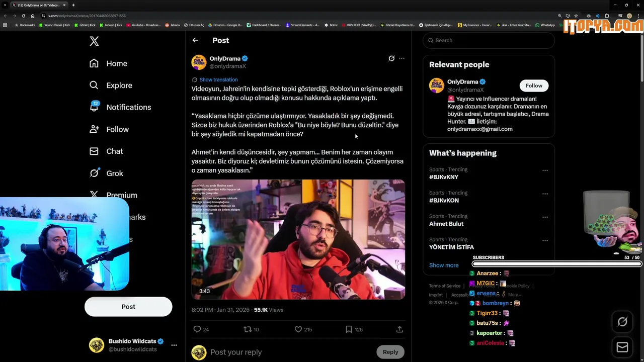Image resolution: width=644 pixels, height=362 pixels.
Task: Click the 55.1K Views count
Action: tap(269, 310)
